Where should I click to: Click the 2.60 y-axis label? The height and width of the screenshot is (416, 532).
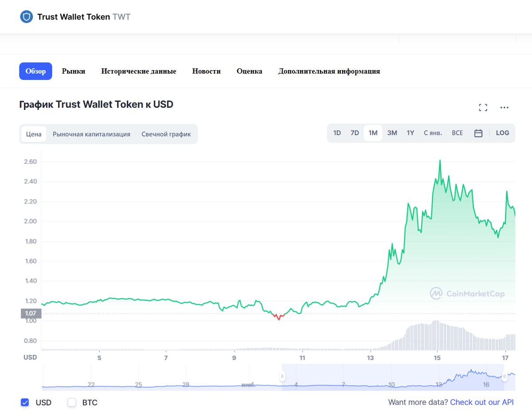[30, 162]
